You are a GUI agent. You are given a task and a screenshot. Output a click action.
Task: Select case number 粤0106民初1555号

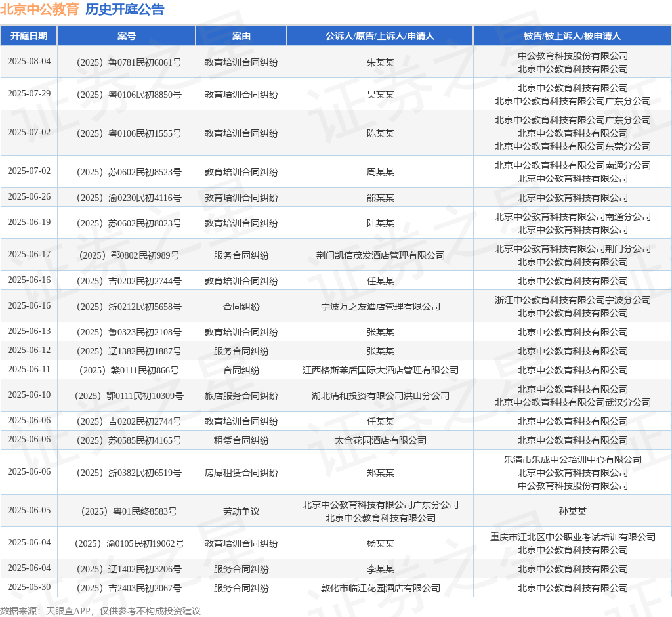coord(129,133)
